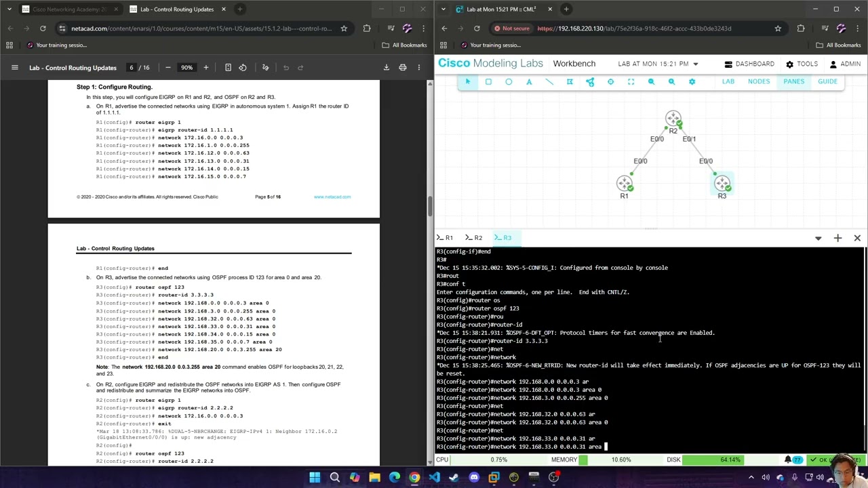Click the PDF vertical scrollbar thumb
The height and width of the screenshot is (488, 868).
pyautogui.click(x=430, y=207)
